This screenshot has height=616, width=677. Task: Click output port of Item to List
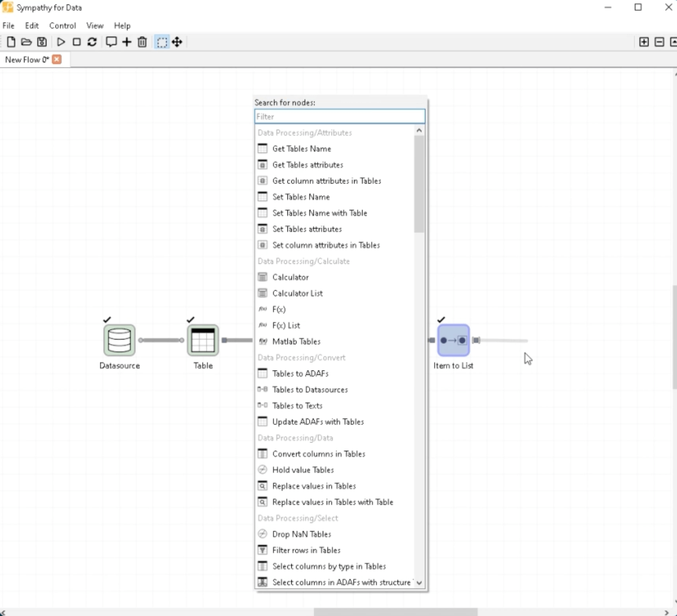click(476, 340)
